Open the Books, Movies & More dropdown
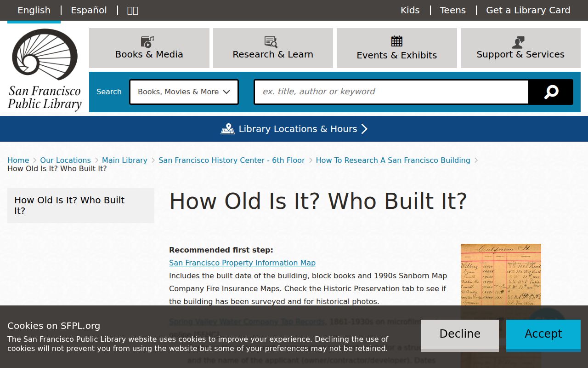 (x=184, y=92)
